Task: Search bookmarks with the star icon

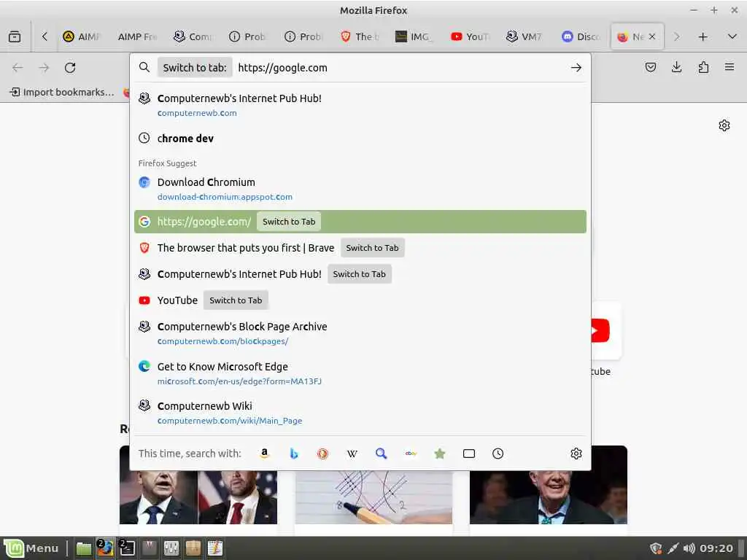Action: click(x=440, y=454)
